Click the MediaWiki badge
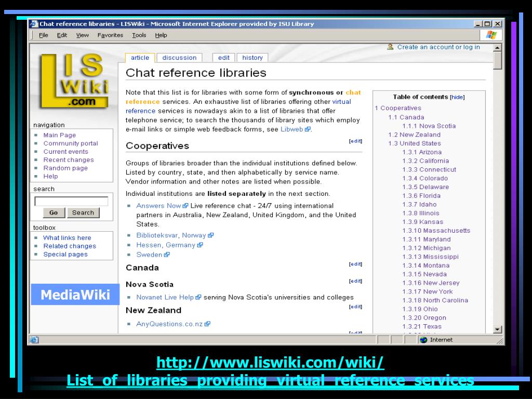 click(75, 295)
